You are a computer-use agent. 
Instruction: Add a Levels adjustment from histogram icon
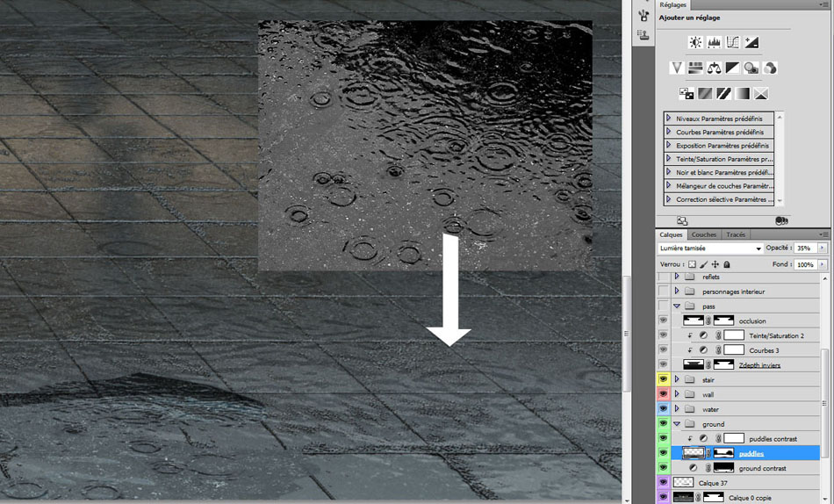pos(714,42)
